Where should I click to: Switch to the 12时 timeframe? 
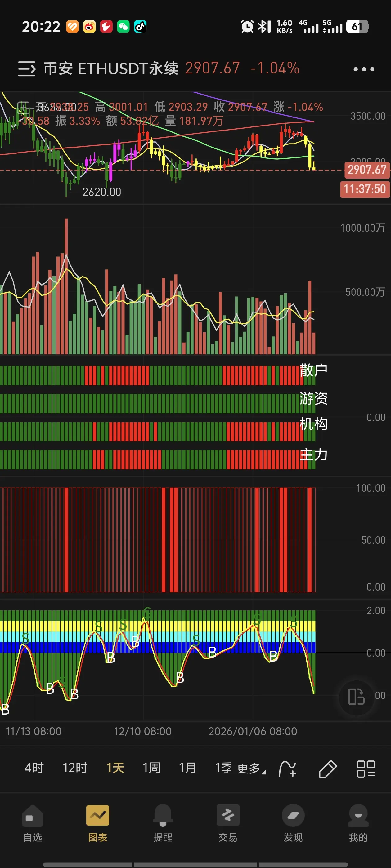click(x=75, y=768)
